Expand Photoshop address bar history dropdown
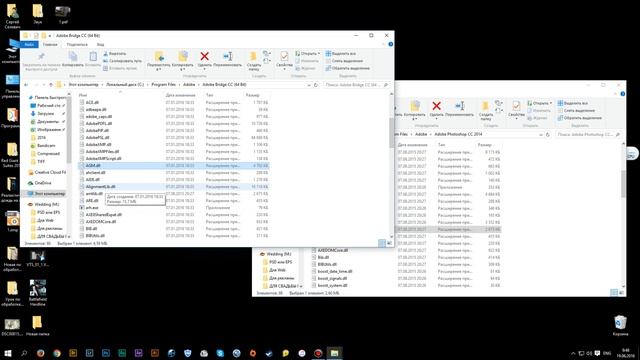This screenshot has width=640, height=360. 540,134
